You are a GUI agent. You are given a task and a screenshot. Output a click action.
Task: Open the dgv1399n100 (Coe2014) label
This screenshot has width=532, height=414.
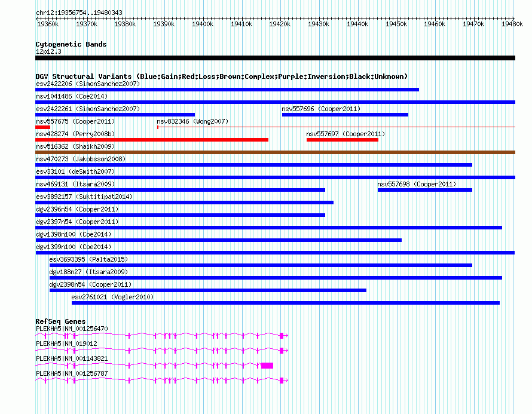click(x=74, y=247)
